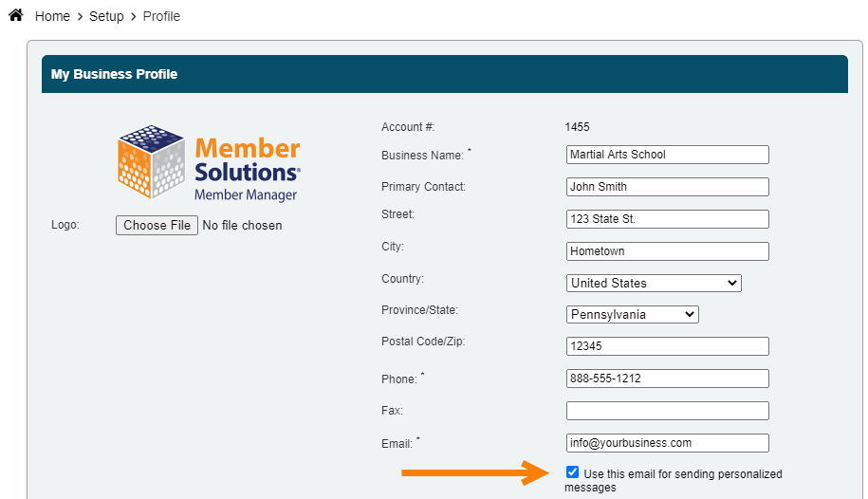Screen dimensions: 868x499
Task: Expand the Province/State dropdown
Action: point(632,314)
